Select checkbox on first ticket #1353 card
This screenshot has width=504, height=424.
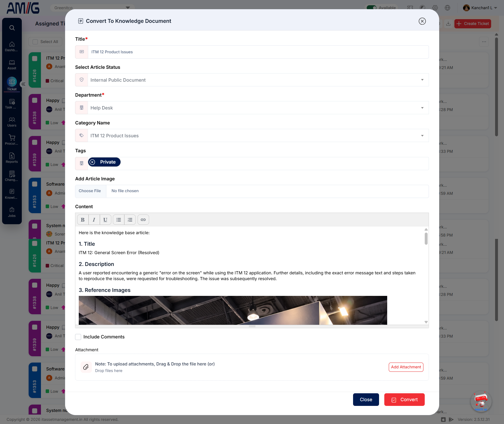tap(35, 184)
